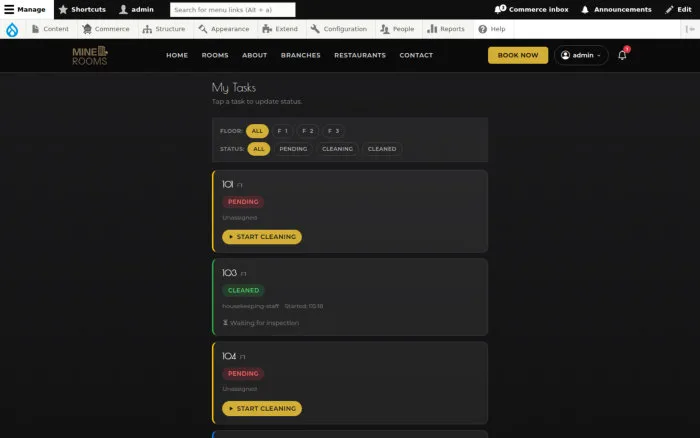Viewport: 700px width, 438px height.
Task: Click the My Tasks heading
Action: click(234, 88)
